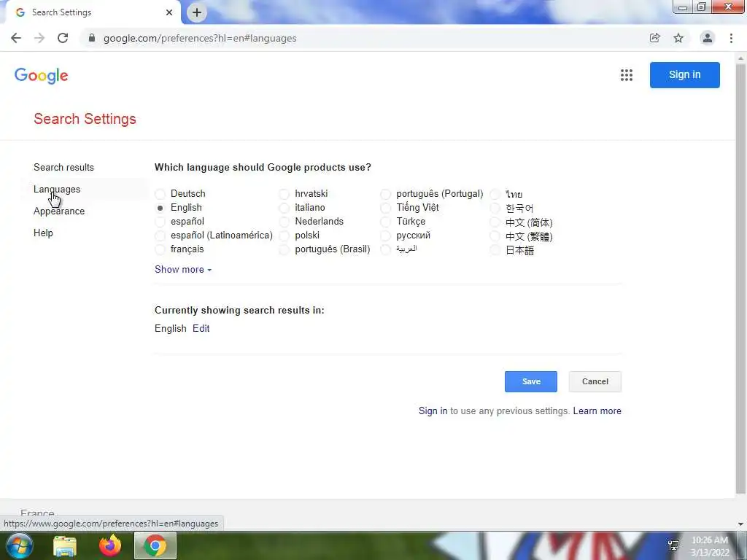Click the Chrome forward arrow
The width and height of the screenshot is (747, 560).
pyautogui.click(x=39, y=38)
